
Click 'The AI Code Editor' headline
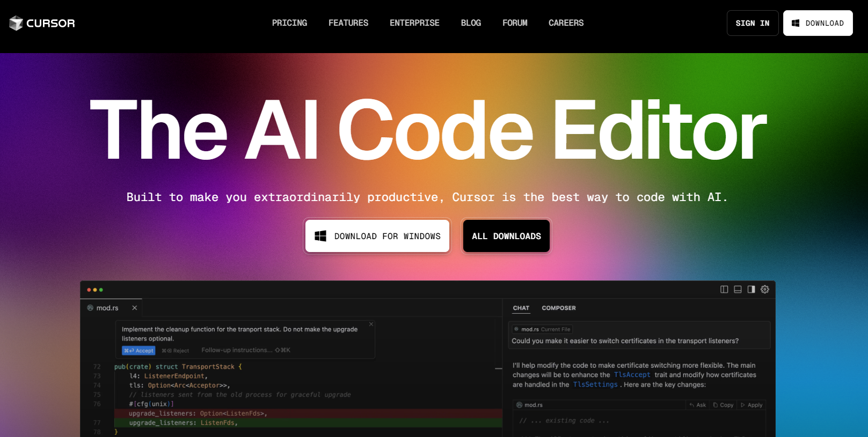point(428,130)
